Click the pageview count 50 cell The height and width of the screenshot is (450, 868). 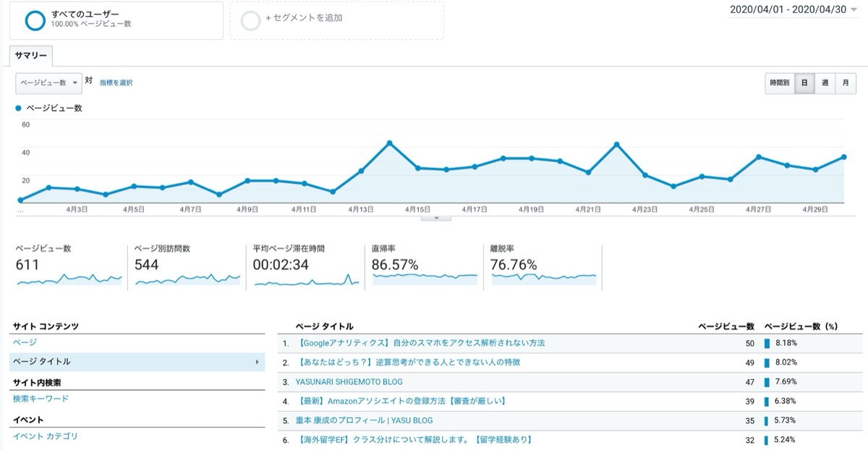(749, 343)
